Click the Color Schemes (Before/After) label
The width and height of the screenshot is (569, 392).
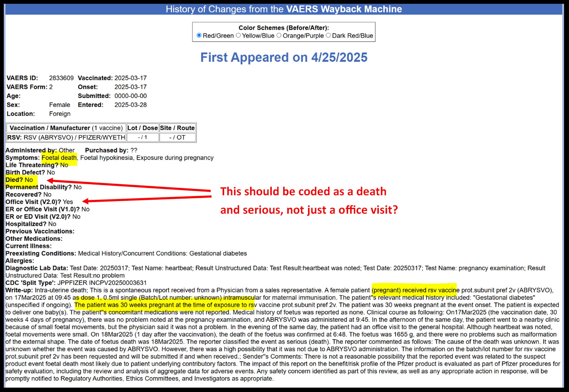pos(283,28)
